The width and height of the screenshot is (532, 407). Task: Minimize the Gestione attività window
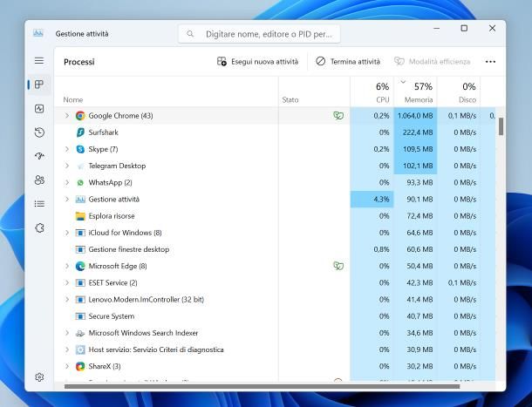click(437, 29)
